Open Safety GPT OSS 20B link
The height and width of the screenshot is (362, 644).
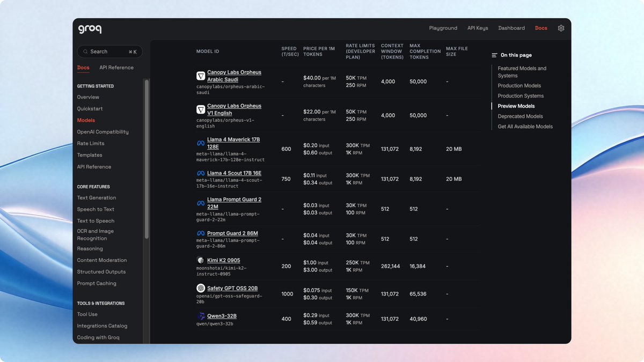(232, 288)
